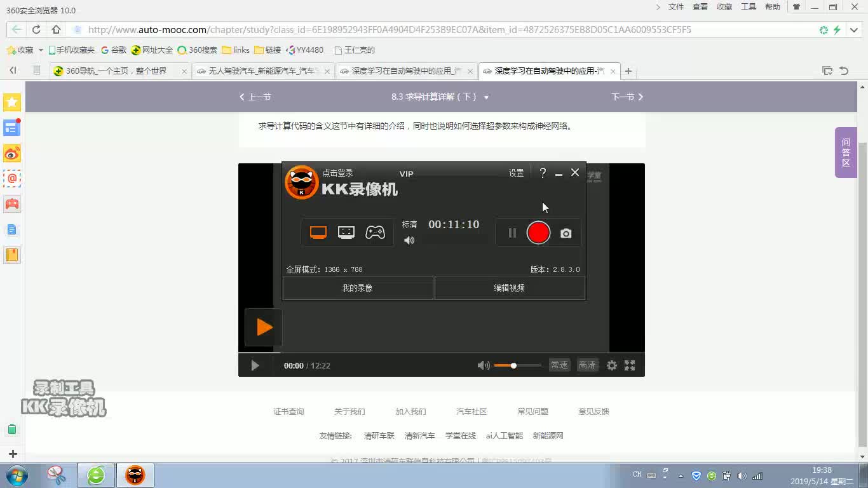Switch to the third 深度学习在自动驾驶中的应用 tab

point(406,71)
